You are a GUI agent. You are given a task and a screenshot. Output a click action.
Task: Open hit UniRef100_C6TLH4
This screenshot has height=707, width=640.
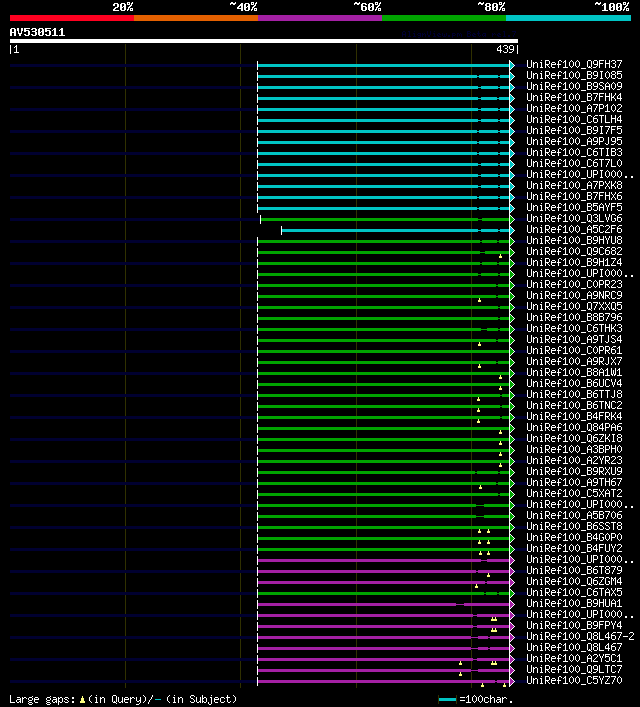click(x=574, y=119)
